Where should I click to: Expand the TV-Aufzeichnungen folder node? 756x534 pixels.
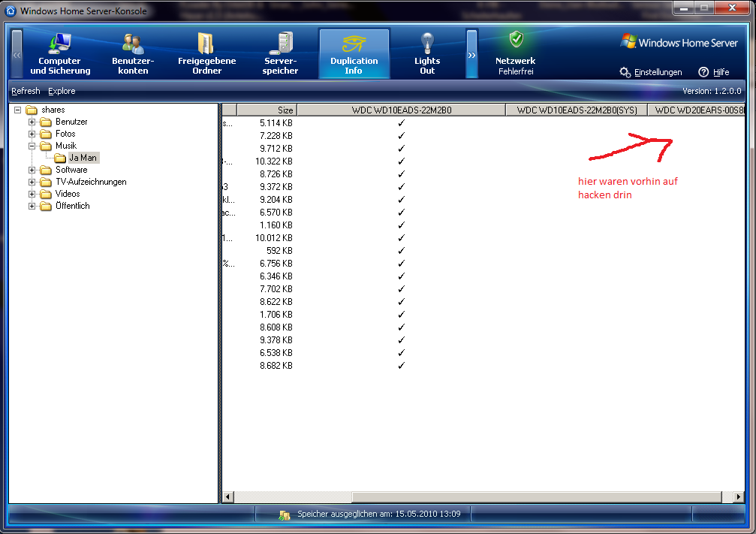pos(32,183)
